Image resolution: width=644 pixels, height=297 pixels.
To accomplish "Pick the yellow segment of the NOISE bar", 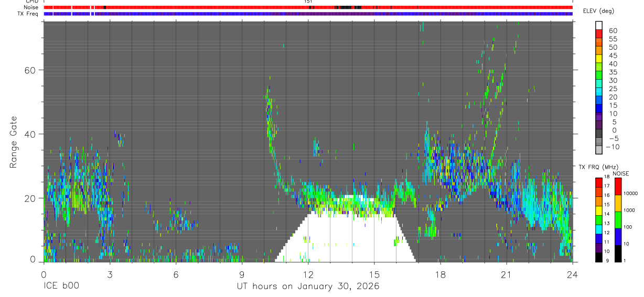I will point(618,203).
